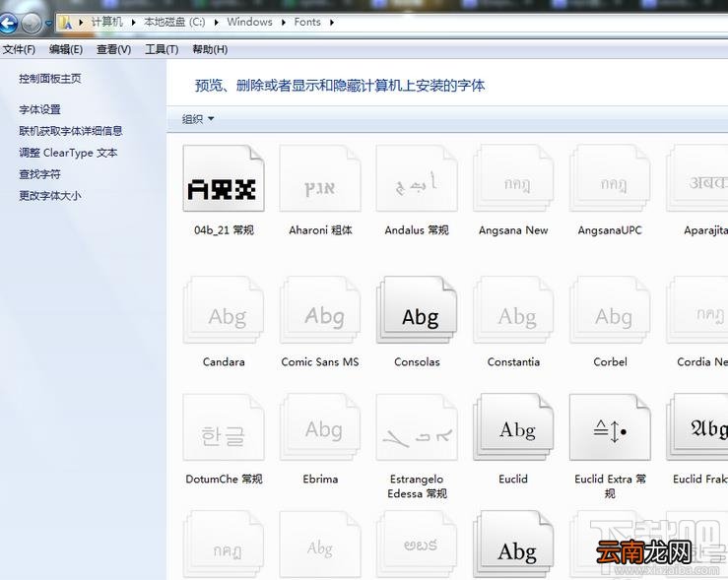Click Windows in the address path
The image size is (728, 580).
click(x=250, y=22)
